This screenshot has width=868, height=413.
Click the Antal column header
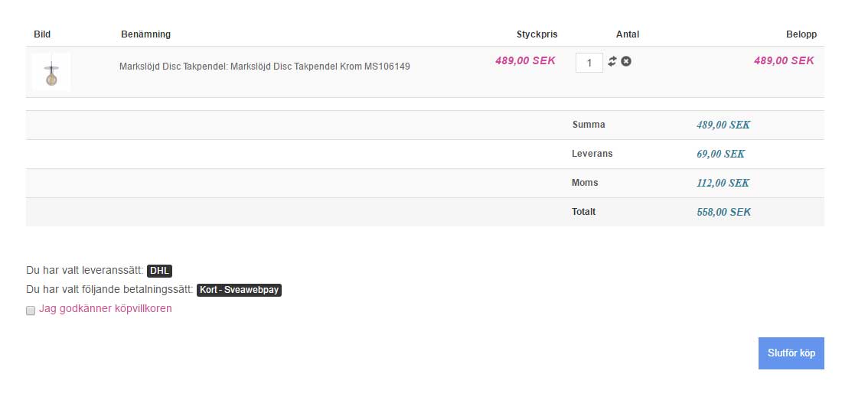(628, 34)
